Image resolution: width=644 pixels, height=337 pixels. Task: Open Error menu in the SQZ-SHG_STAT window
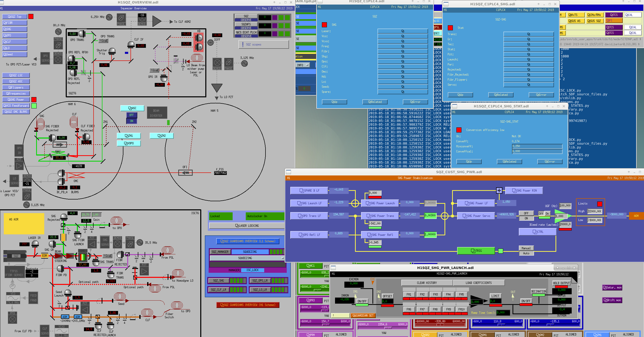(550, 162)
